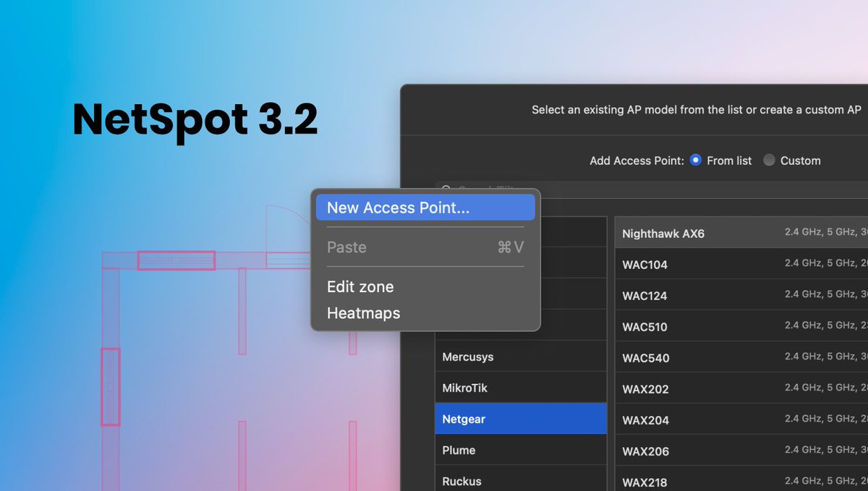
Task: Switch to the Custom radio option
Action: pyautogui.click(x=769, y=161)
